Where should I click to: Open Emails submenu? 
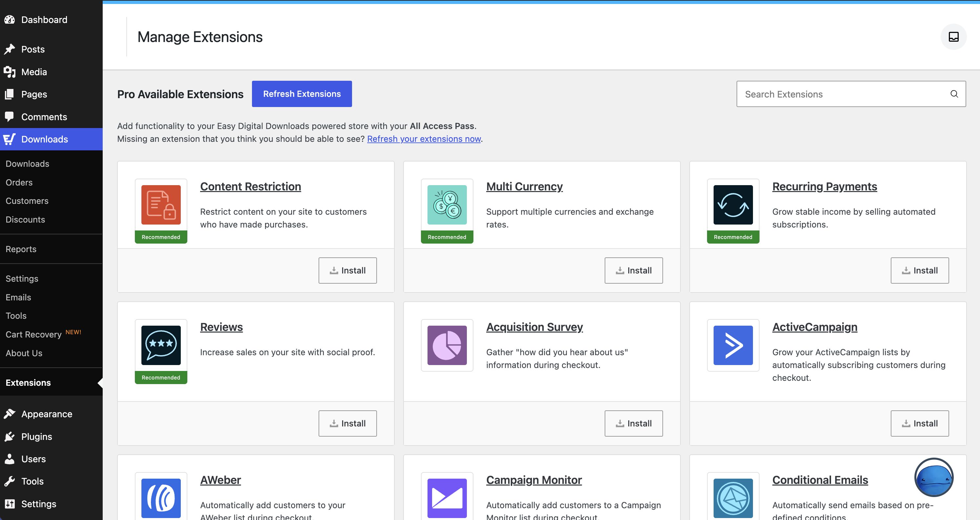18,297
